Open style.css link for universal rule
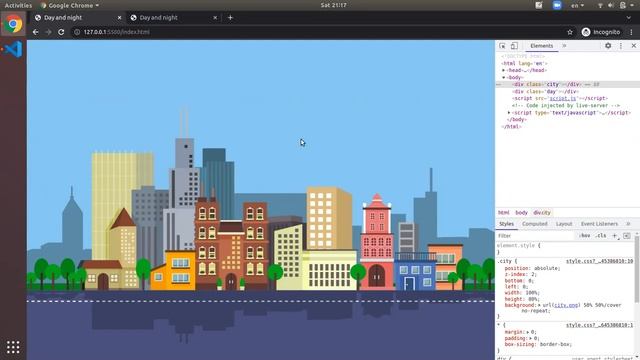 599,325
